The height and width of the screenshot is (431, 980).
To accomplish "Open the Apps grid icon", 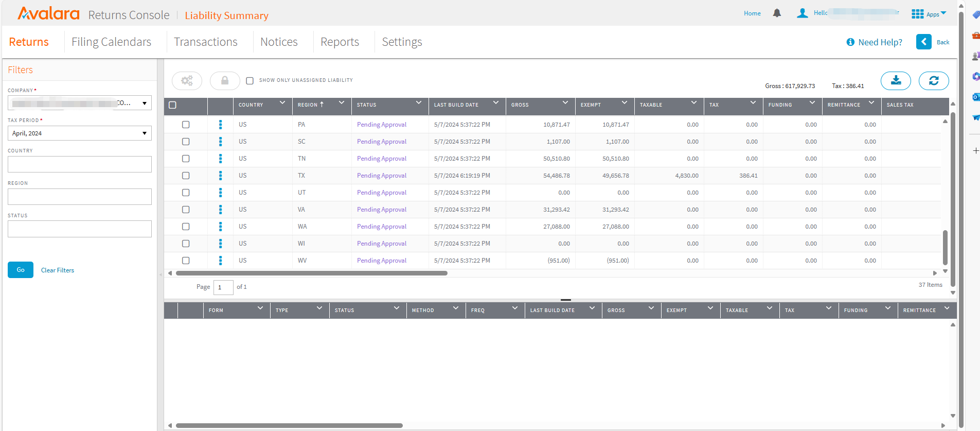I will pyautogui.click(x=917, y=14).
